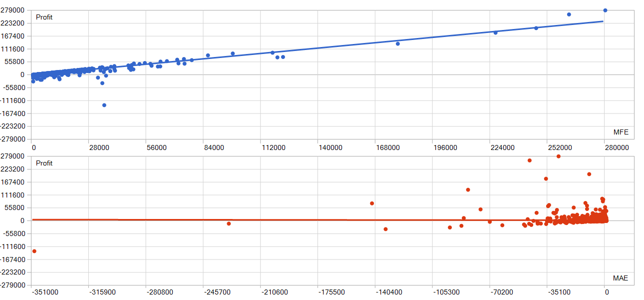Image resolution: width=644 pixels, height=300 pixels.
Task: Click the -105300 tick on the MAE axis
Action: tap(447, 292)
